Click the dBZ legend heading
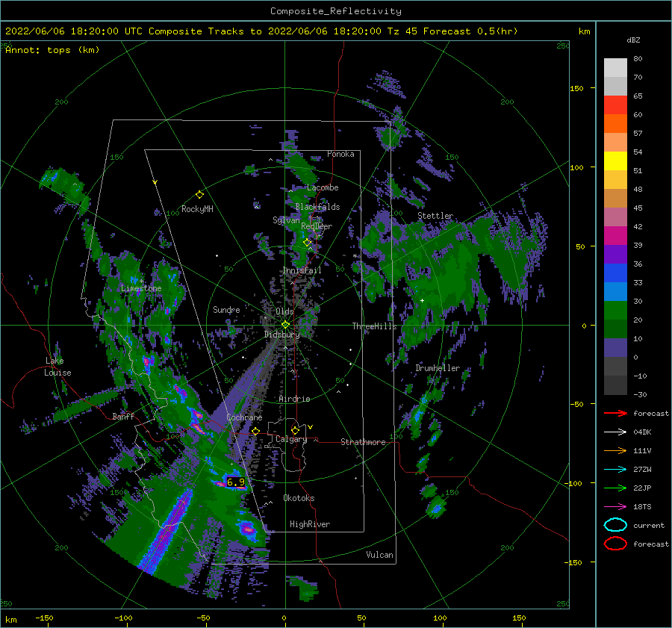672x628 pixels. click(633, 40)
